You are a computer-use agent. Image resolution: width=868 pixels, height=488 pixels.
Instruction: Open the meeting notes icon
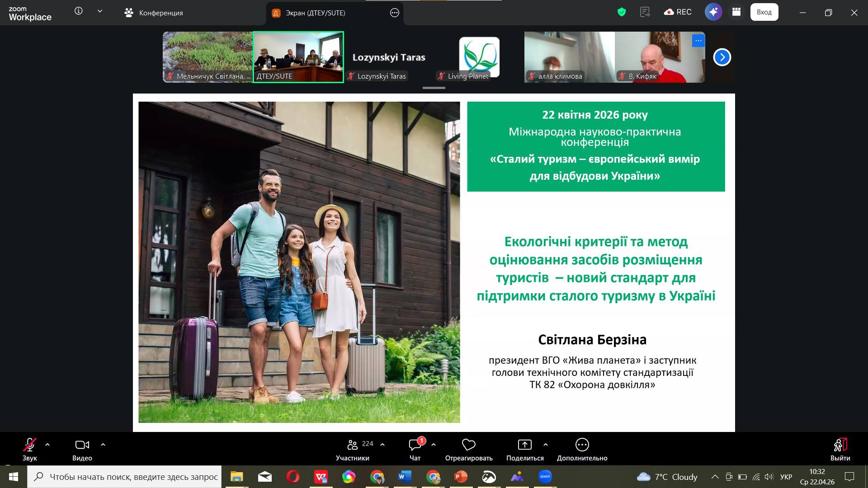(x=645, y=12)
